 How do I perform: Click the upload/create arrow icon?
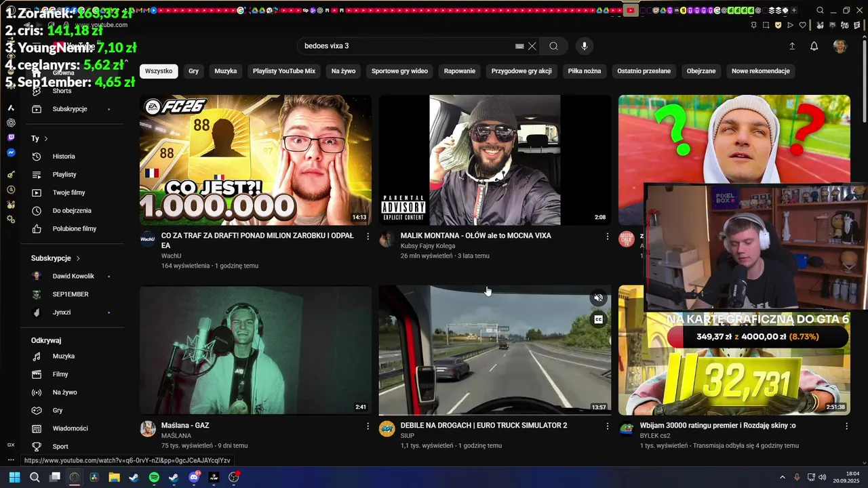pos(792,46)
